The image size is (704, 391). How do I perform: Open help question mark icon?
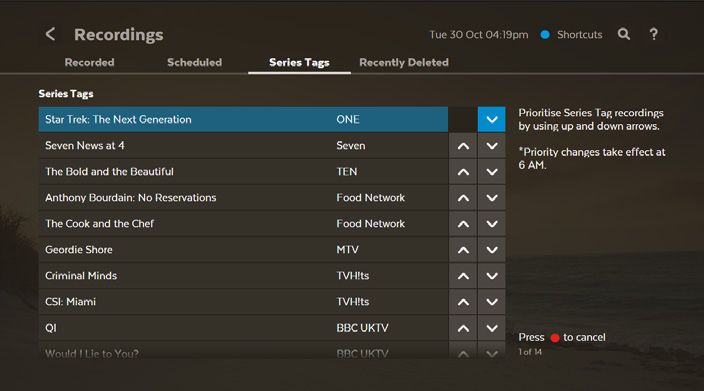click(x=654, y=34)
